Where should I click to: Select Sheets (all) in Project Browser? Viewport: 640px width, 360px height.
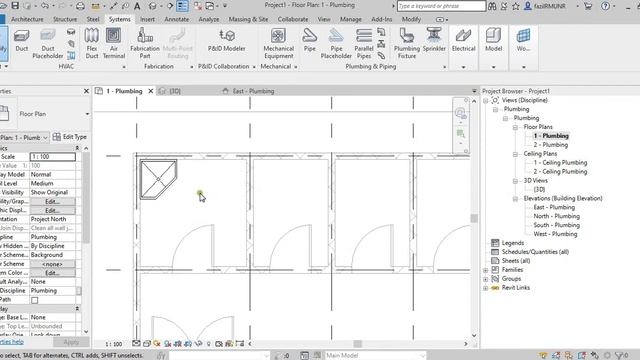coord(516,261)
